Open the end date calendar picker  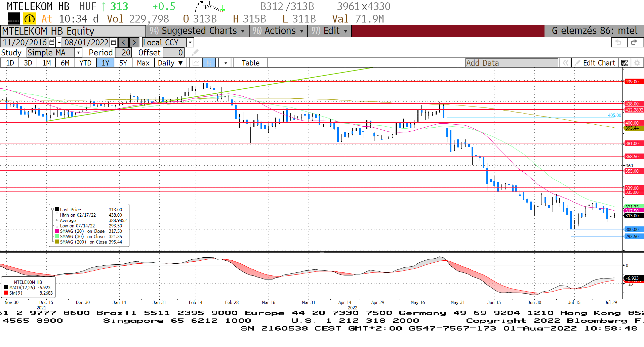114,42
